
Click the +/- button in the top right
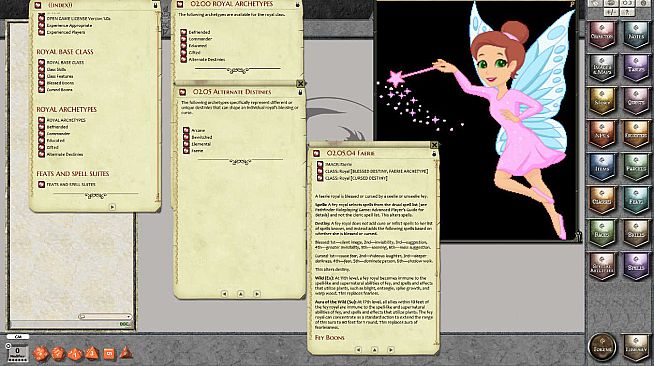click(611, 12)
